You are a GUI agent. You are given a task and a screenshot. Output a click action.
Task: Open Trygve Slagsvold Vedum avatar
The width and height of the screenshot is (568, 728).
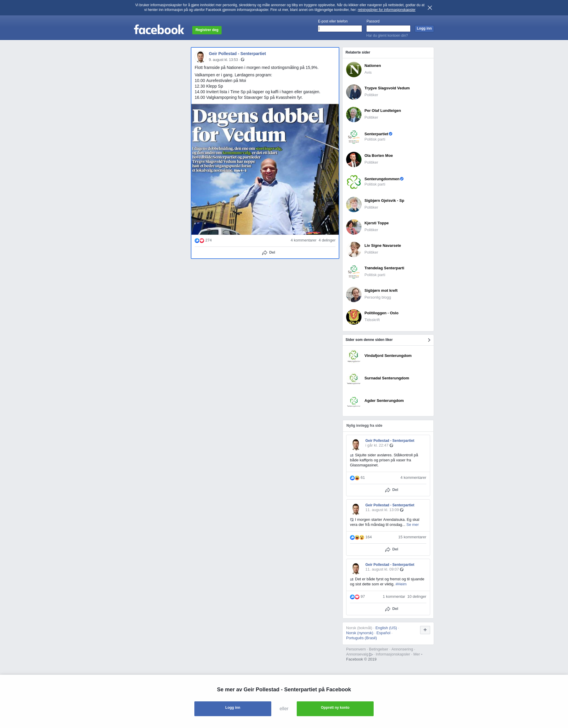coord(354,92)
